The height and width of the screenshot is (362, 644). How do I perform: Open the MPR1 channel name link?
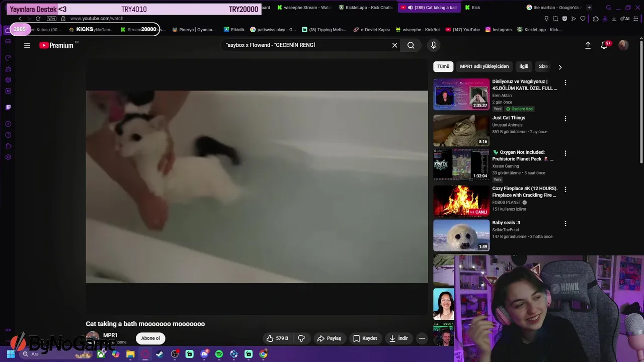(x=110, y=335)
